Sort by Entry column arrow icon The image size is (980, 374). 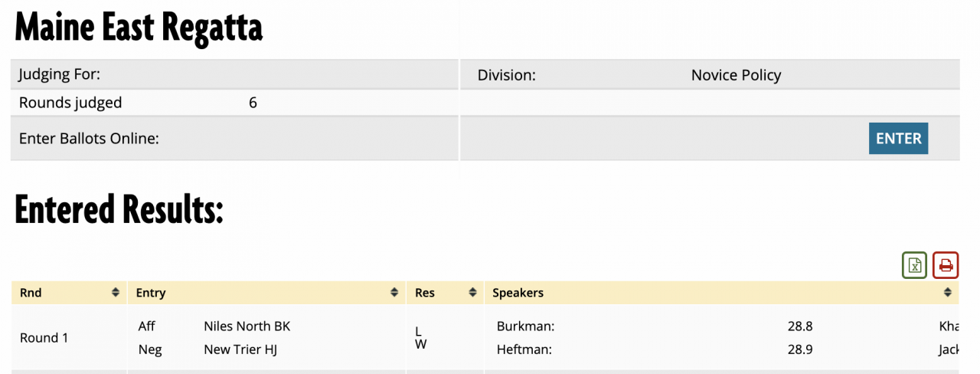[394, 293]
